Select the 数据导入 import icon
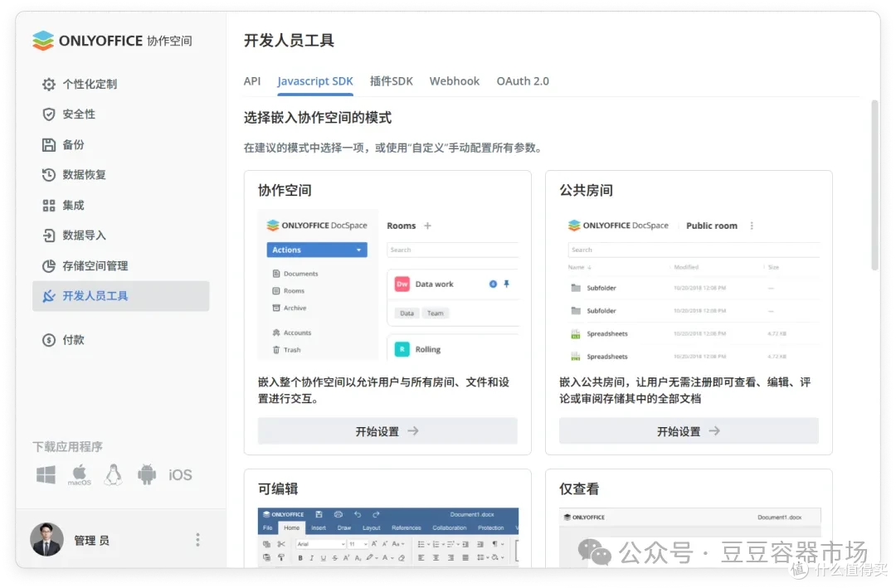This screenshot has width=896, height=588. point(49,236)
